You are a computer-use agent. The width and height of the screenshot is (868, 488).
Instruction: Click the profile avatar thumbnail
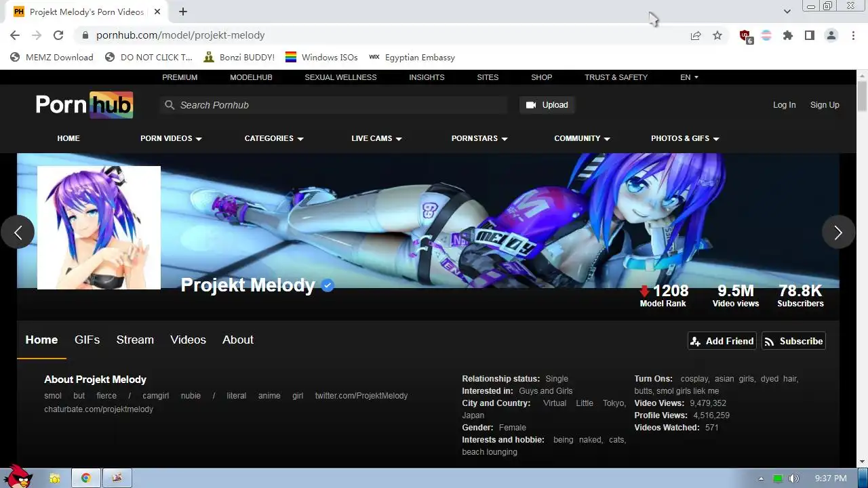click(x=99, y=228)
